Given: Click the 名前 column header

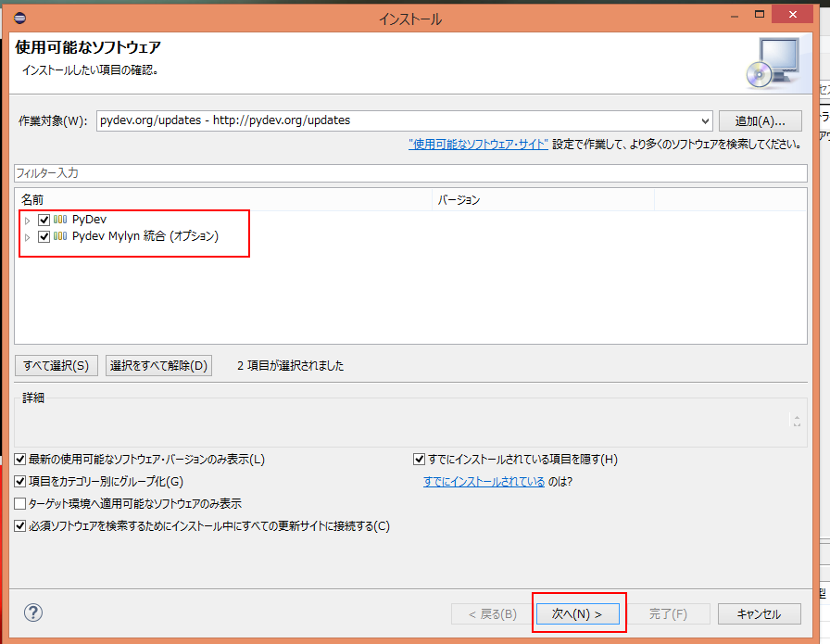Looking at the screenshot, I should [223, 199].
